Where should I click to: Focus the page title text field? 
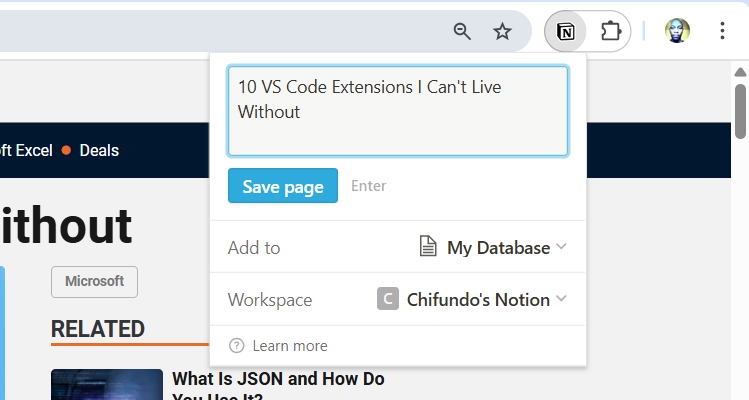[x=398, y=110]
